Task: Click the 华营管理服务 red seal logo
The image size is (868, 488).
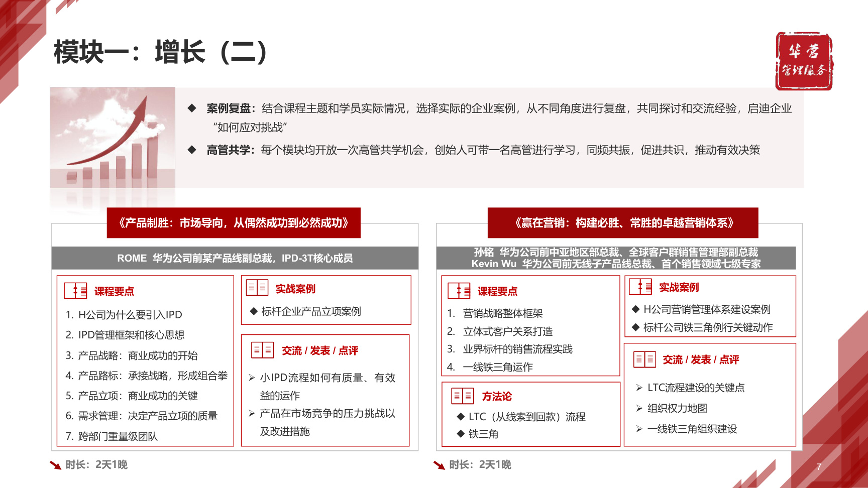Action: [804, 61]
